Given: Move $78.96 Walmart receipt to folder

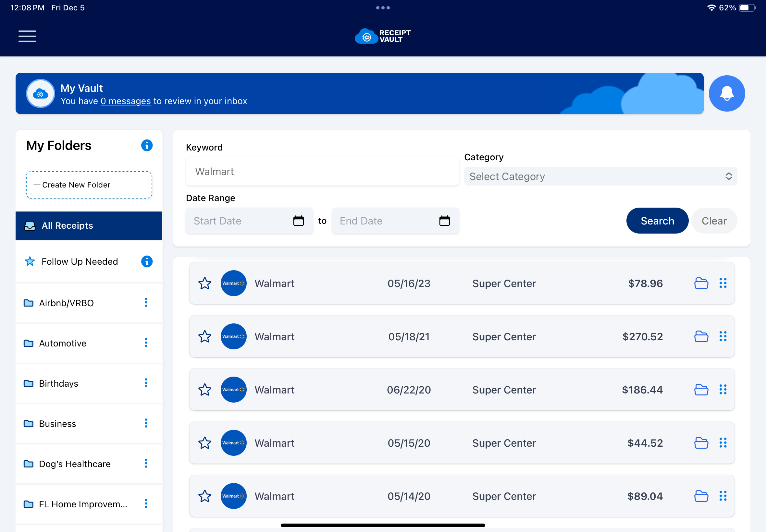Looking at the screenshot, I should pos(701,283).
